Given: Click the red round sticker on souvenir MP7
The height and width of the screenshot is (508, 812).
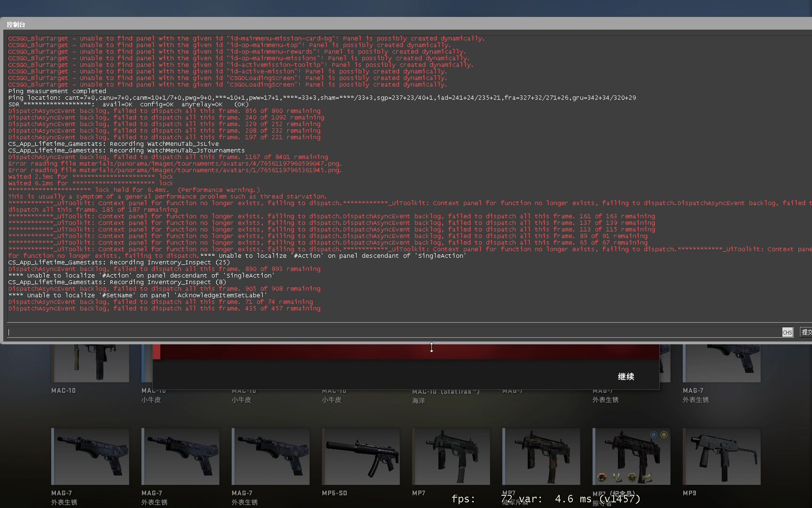Looking at the screenshot, I should coord(602,477).
